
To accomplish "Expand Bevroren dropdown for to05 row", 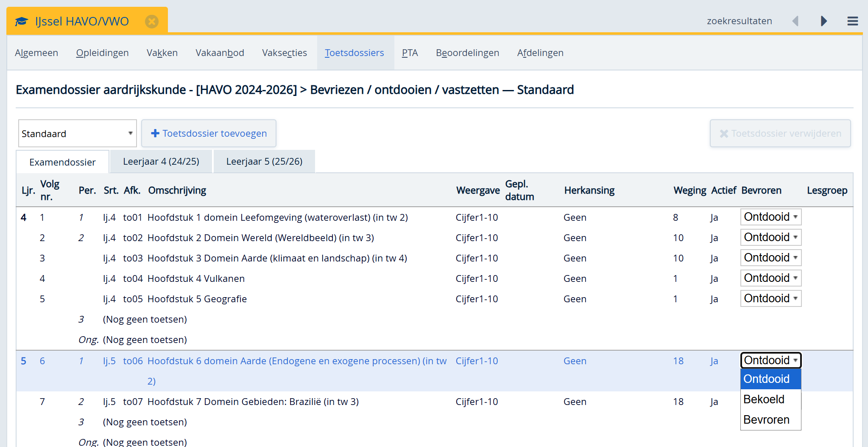I will pos(770,298).
